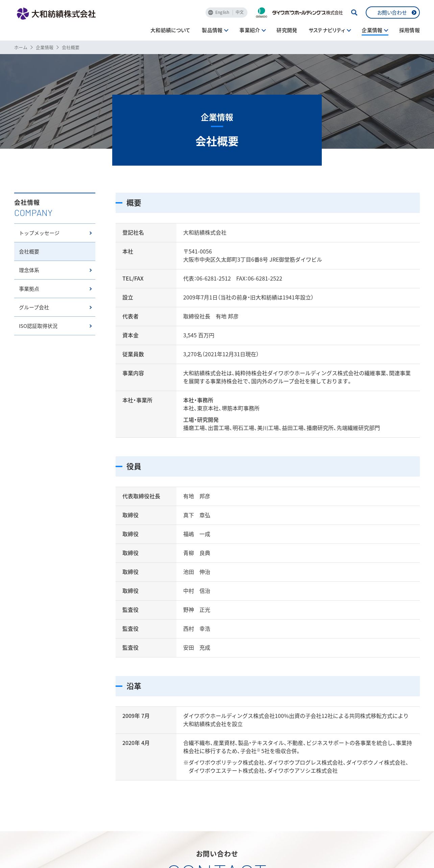Screen dimensions: 434x868
Task: Click director name 中村 信治
Action: coord(197,591)
